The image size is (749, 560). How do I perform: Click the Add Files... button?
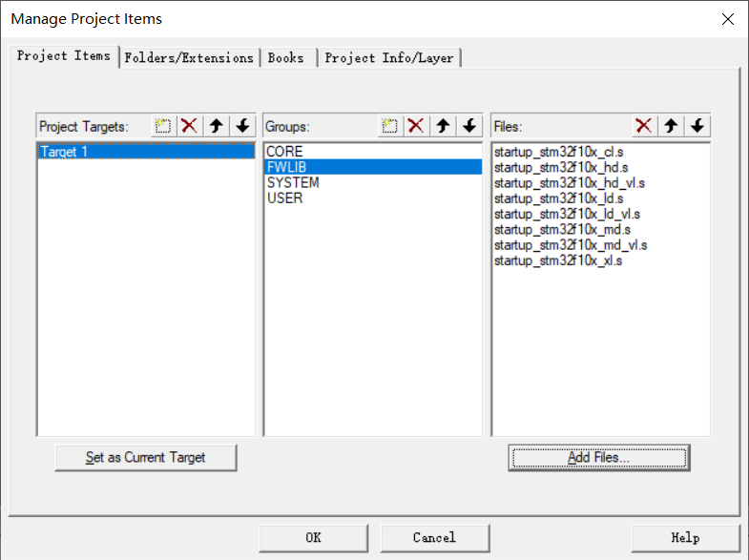pos(599,457)
